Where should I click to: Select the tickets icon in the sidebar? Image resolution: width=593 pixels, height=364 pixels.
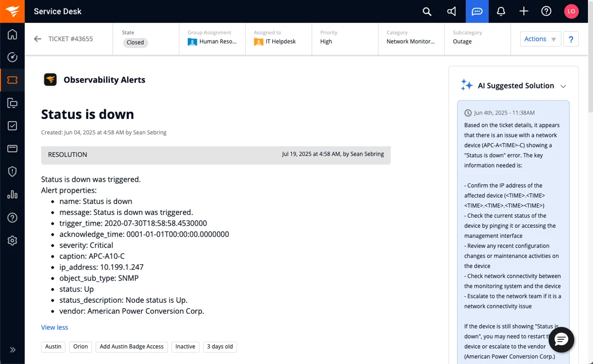12,80
